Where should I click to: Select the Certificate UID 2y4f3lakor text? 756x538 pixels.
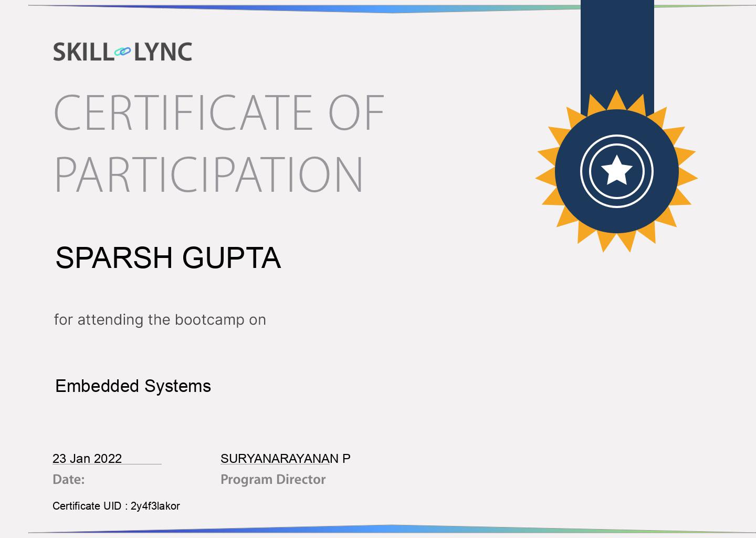155,506
